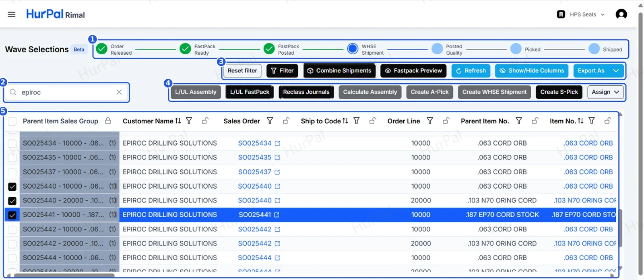Open Fastpack Preview
Viewport: 644px width, 280px height.
(x=413, y=71)
